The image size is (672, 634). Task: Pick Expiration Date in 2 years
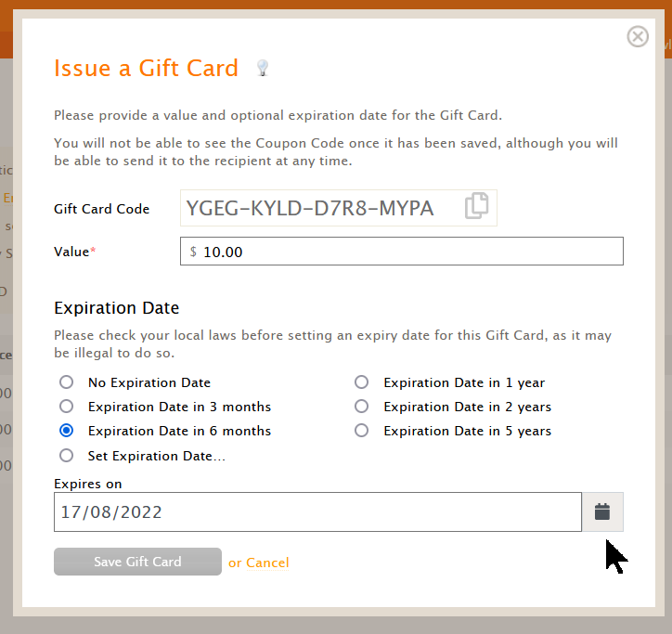(361, 406)
